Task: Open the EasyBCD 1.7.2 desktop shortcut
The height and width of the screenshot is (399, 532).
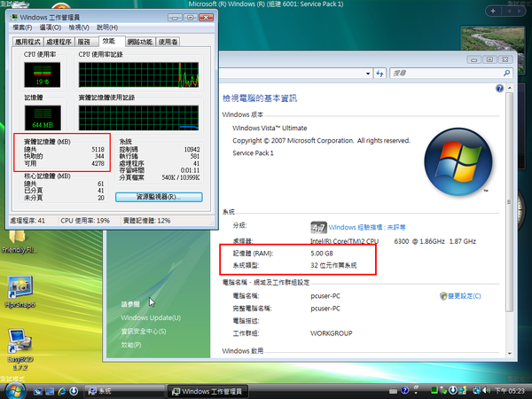Action: 20,349
